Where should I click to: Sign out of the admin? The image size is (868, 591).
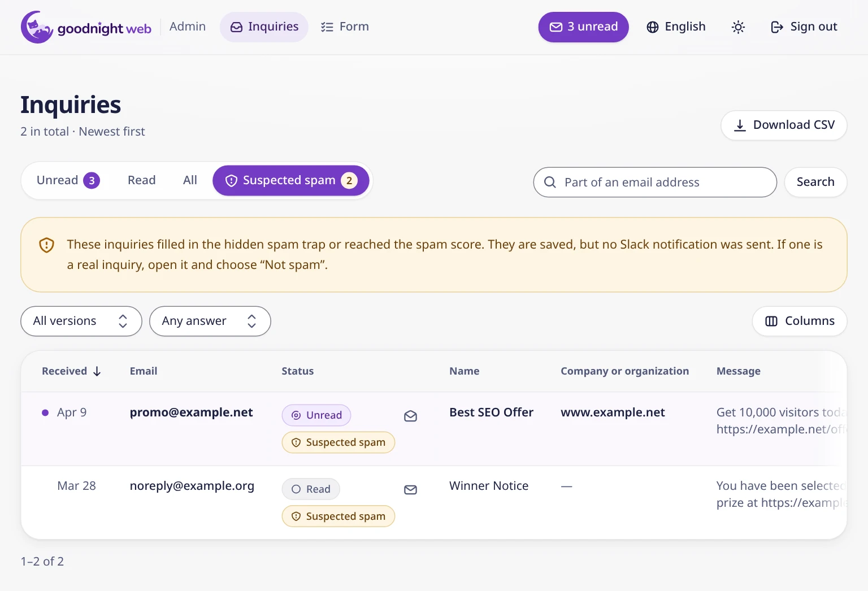[x=804, y=27]
